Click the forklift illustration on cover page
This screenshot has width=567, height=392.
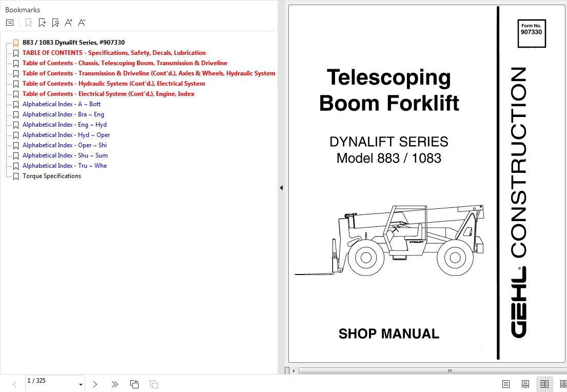click(389, 240)
